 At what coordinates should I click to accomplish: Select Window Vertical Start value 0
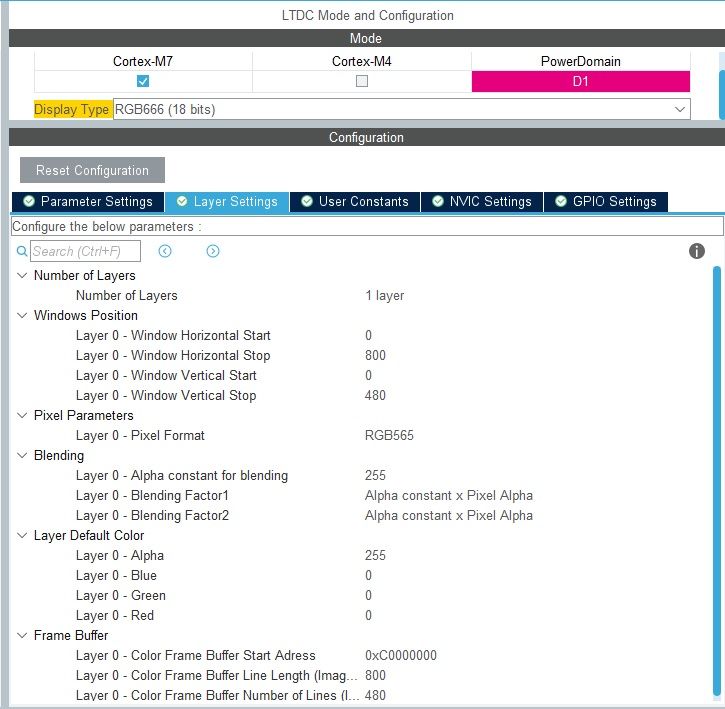(x=369, y=376)
